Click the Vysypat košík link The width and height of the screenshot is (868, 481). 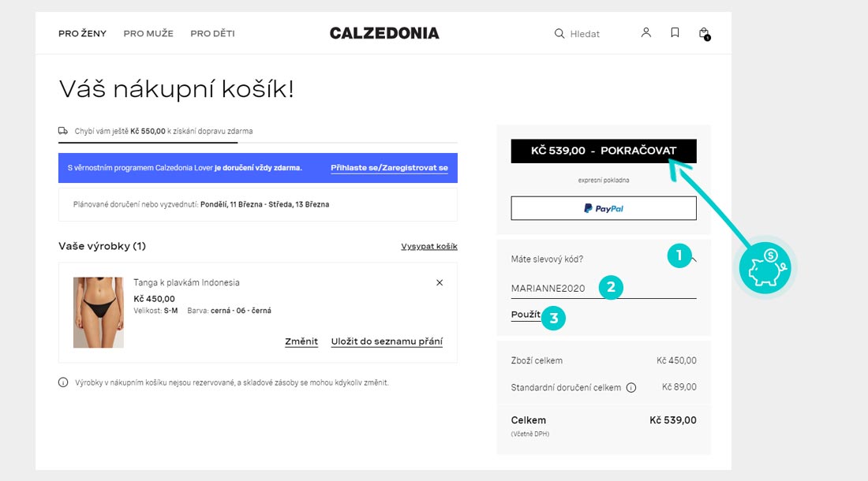point(429,246)
